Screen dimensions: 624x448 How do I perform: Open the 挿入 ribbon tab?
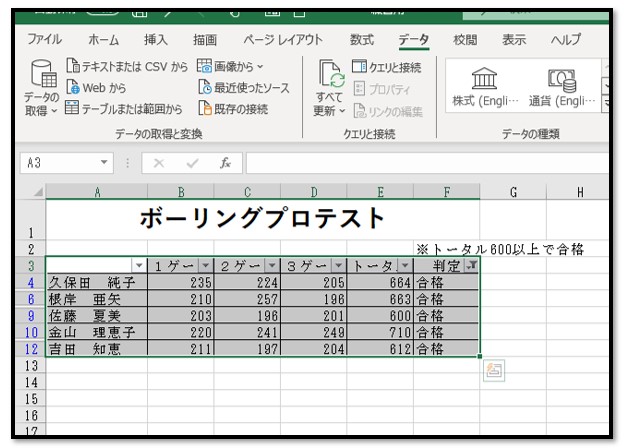coord(156,39)
